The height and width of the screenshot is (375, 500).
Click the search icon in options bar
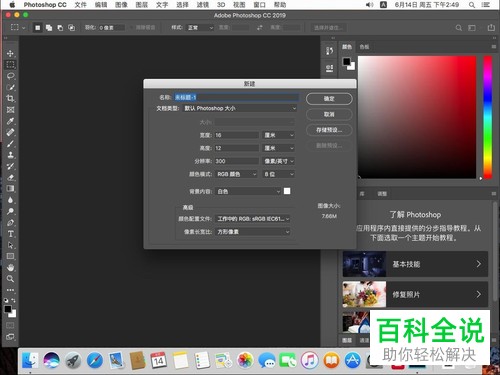(x=459, y=28)
